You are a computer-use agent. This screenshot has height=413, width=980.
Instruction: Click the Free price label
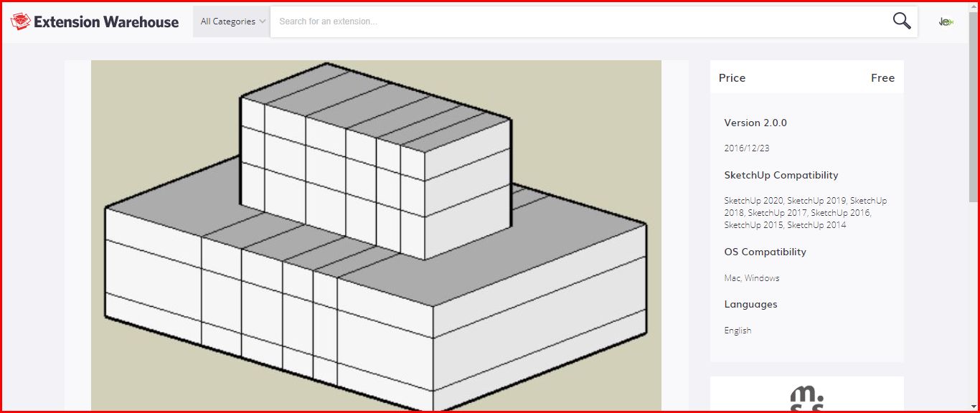click(x=882, y=77)
